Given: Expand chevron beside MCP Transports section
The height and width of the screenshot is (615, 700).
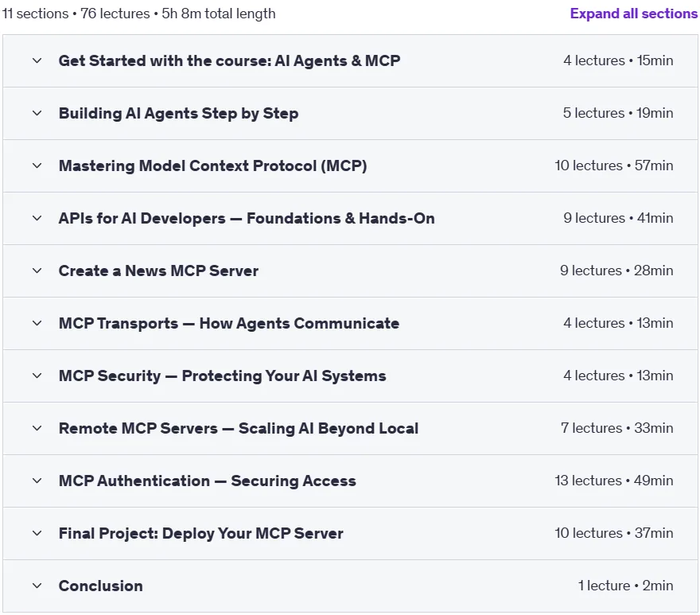Looking at the screenshot, I should tap(37, 323).
